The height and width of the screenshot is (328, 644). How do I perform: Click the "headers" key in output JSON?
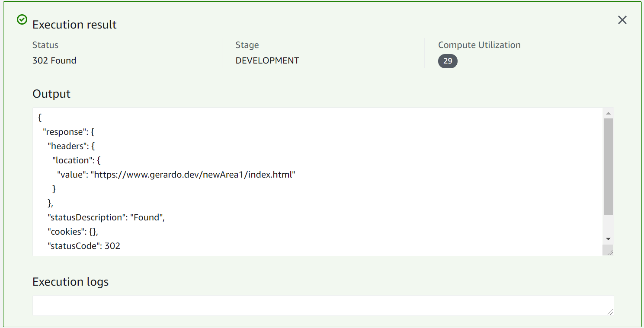[x=66, y=146]
